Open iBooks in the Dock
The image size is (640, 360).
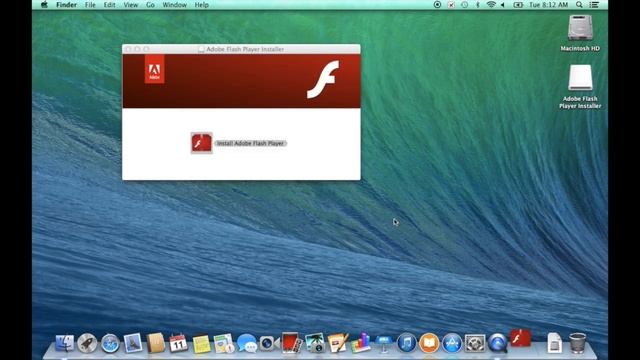point(429,343)
